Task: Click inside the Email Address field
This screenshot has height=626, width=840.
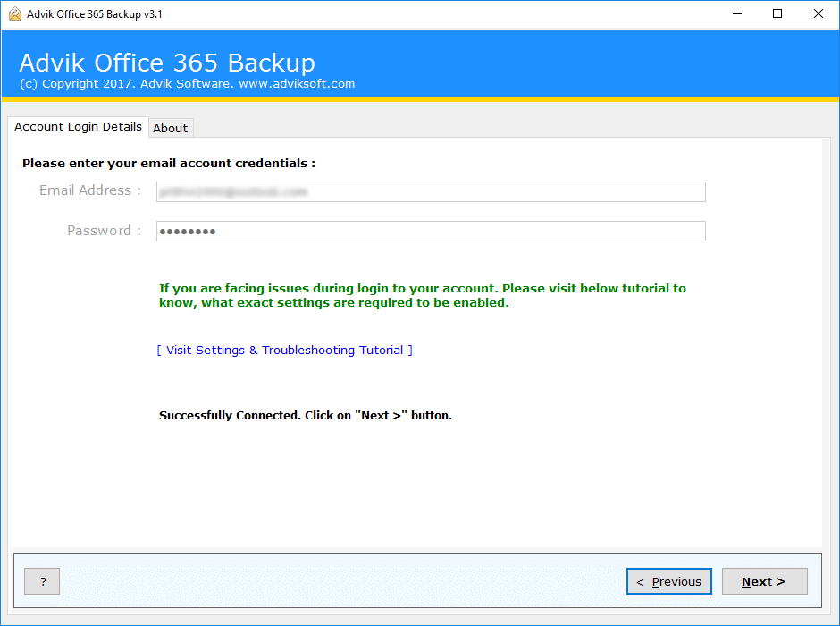Action: (431, 191)
